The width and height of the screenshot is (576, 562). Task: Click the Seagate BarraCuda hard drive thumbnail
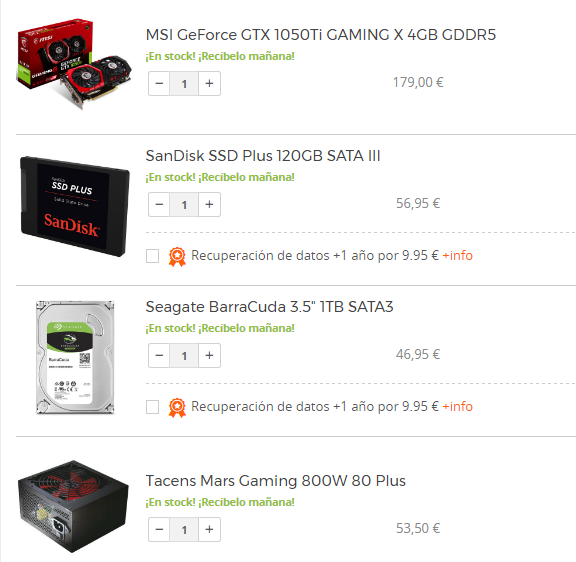click(x=75, y=357)
